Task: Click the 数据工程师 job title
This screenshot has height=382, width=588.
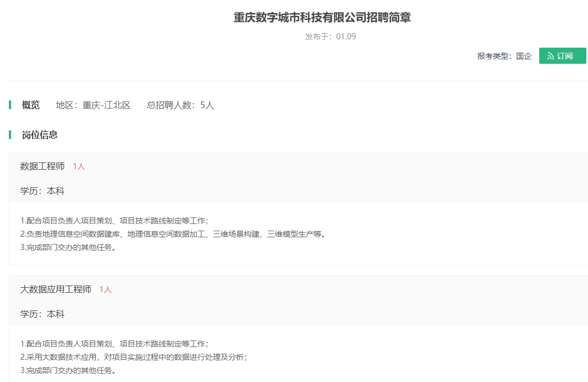Action: click(x=42, y=166)
